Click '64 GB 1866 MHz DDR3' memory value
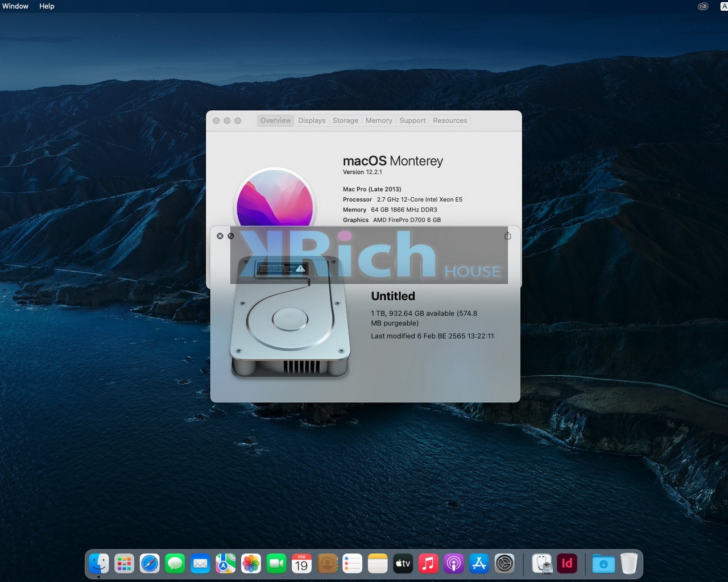This screenshot has height=582, width=728. [x=404, y=210]
